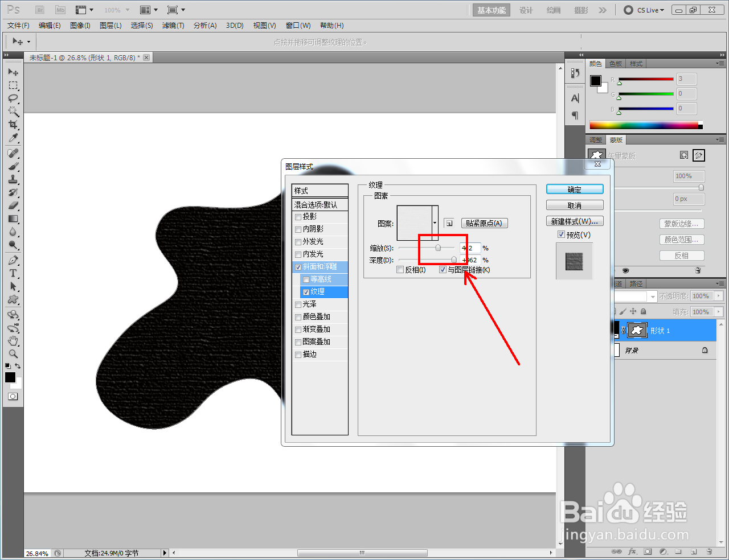Viewport: 729px width, 560px height.
Task: Select the Move tool in the toolbox
Action: coord(13,72)
